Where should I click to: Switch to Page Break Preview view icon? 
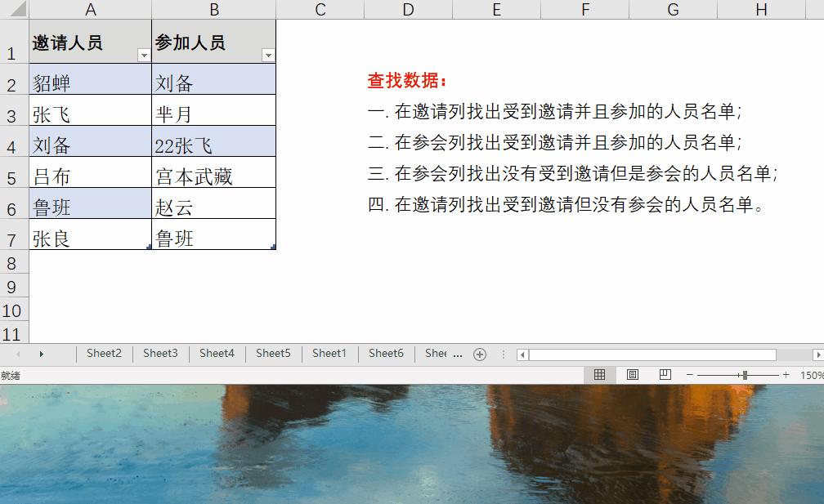point(665,374)
